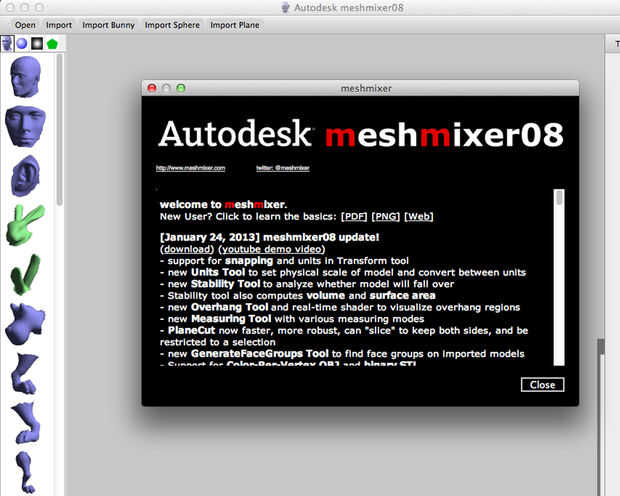620x496 pixels.
Task: Close the welcome dialog with Close button
Action: pyautogui.click(x=542, y=385)
